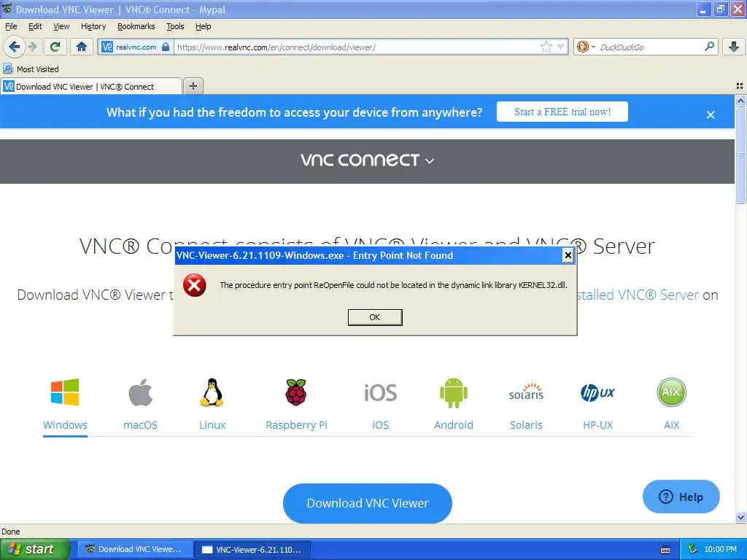The width and height of the screenshot is (747, 560).
Task: Click the blue Download VNC Viewer button
Action: tap(368, 503)
